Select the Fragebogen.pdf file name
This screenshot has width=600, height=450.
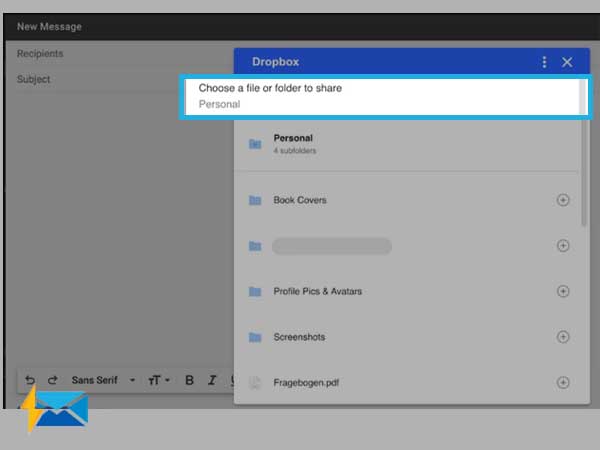tap(306, 383)
